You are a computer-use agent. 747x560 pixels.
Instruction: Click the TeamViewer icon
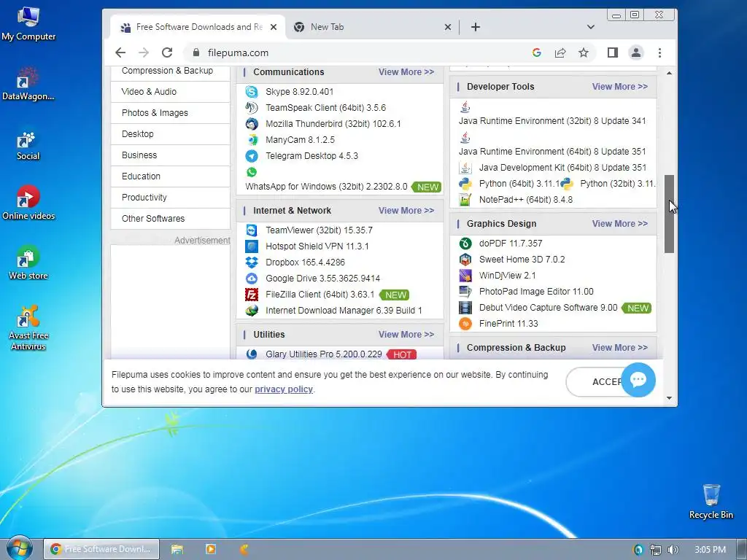pos(252,230)
